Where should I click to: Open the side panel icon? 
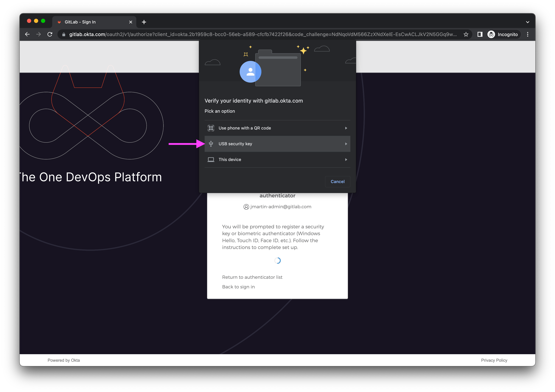(x=480, y=34)
